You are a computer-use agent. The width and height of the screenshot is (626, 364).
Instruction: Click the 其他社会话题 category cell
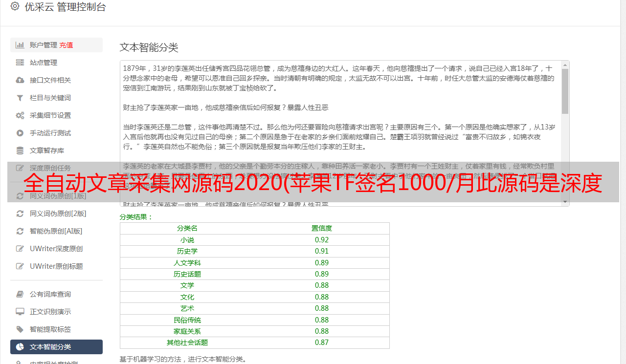point(187,343)
